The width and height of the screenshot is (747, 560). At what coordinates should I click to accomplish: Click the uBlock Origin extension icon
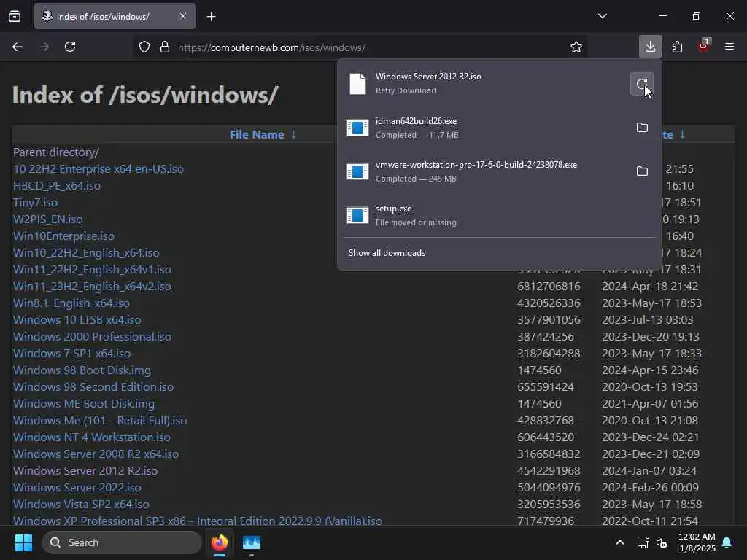pyautogui.click(x=703, y=47)
